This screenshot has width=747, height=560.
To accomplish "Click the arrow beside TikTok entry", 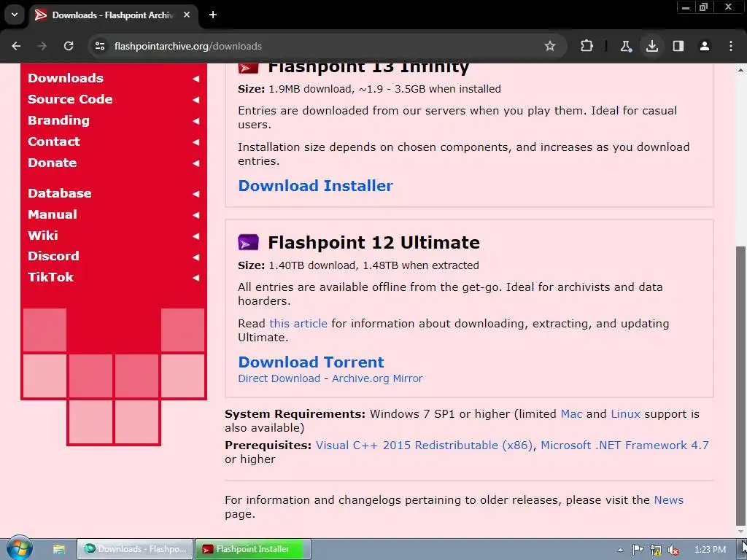I will [196, 278].
